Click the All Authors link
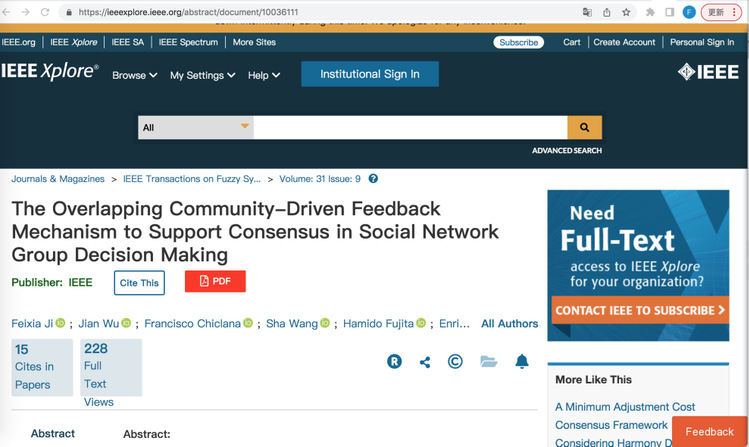Viewport: 749px width, 447px height. pyautogui.click(x=509, y=323)
